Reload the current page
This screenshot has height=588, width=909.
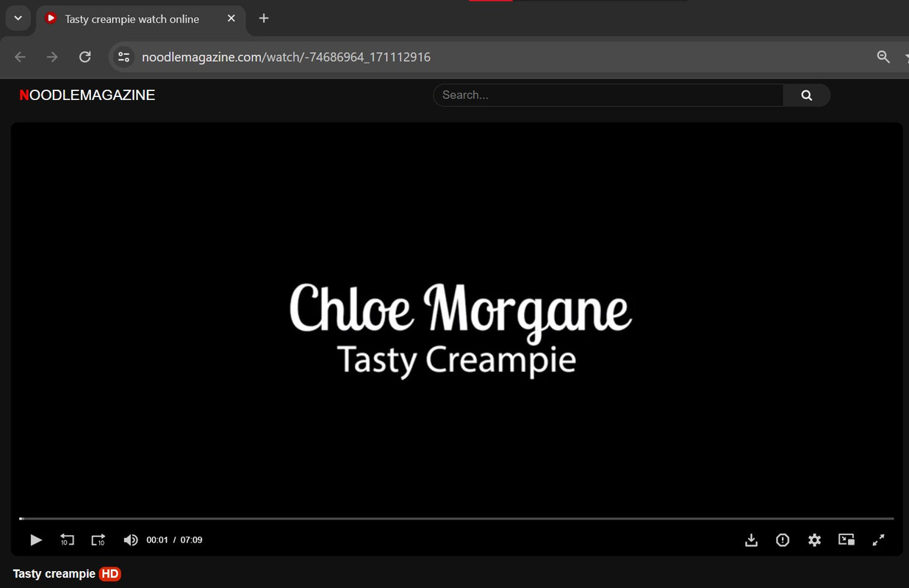point(85,57)
